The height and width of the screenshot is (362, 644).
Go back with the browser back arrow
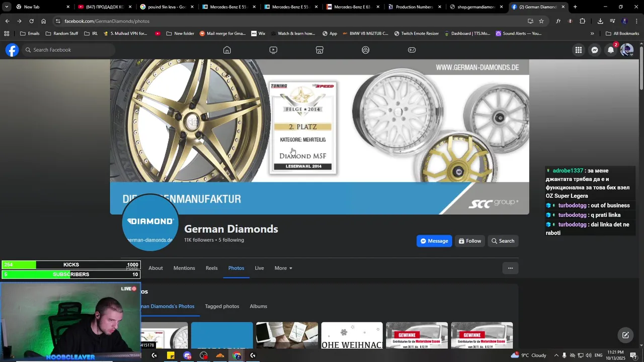7,21
